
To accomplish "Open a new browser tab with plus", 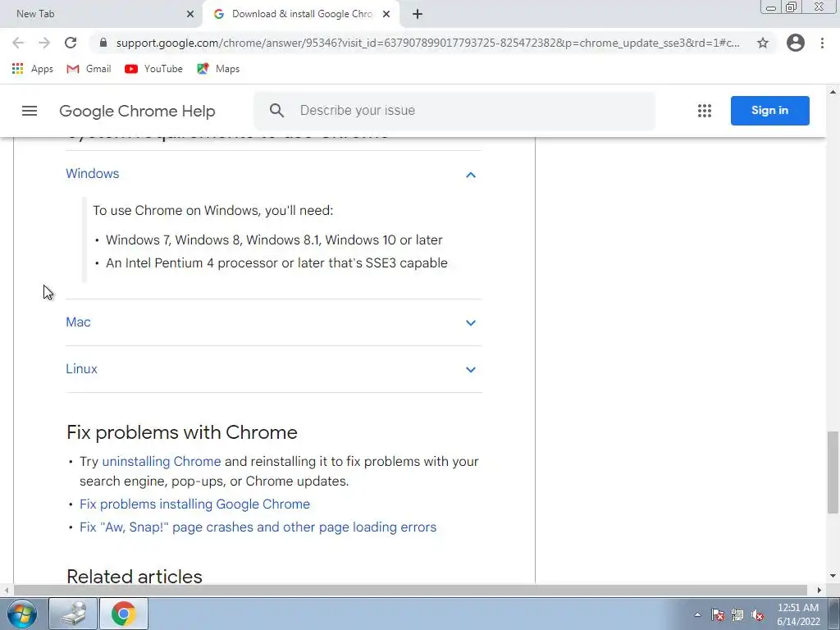I will [418, 14].
